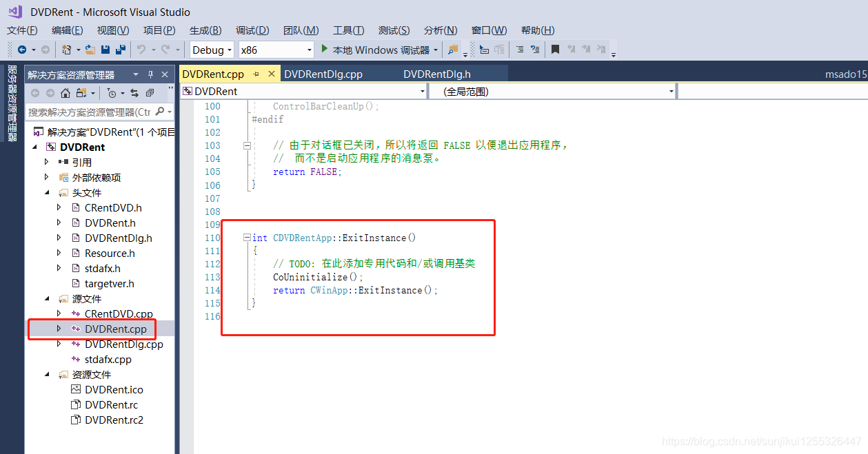Viewport: 868px width, 454px height.
Task: Collapse the ExitInstance function code block
Action: [247, 238]
